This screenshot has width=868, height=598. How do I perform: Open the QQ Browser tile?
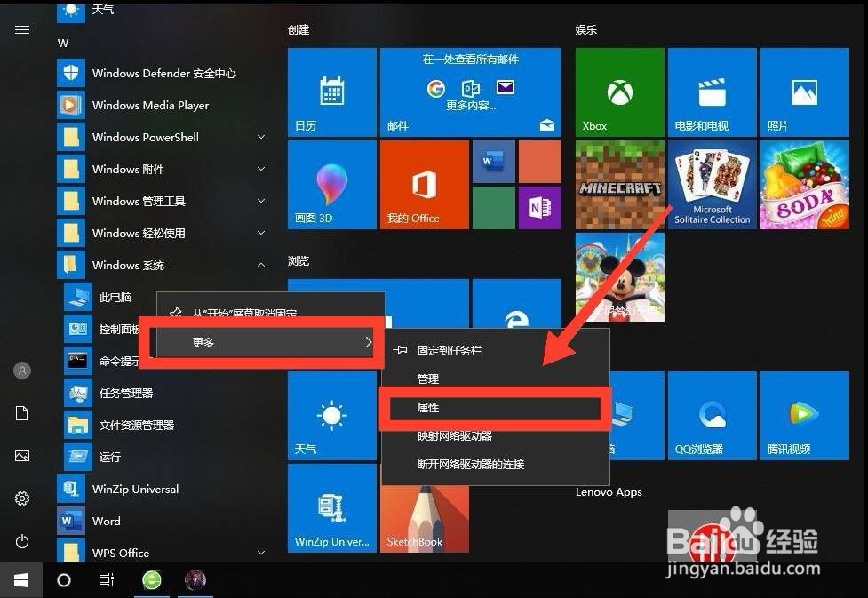pos(713,415)
